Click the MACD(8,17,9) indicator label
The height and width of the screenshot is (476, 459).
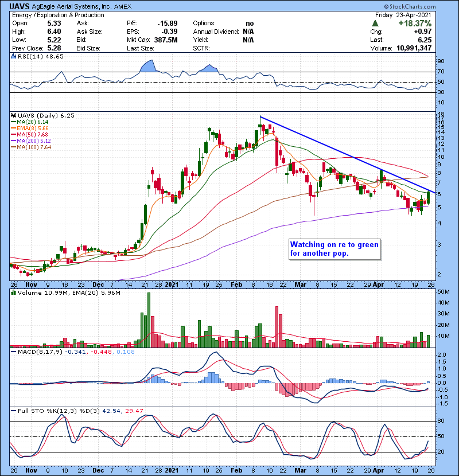coord(40,352)
